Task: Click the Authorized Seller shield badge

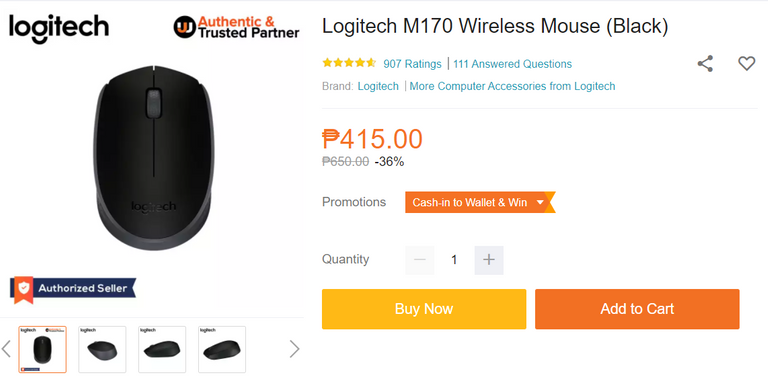Action: (73, 289)
